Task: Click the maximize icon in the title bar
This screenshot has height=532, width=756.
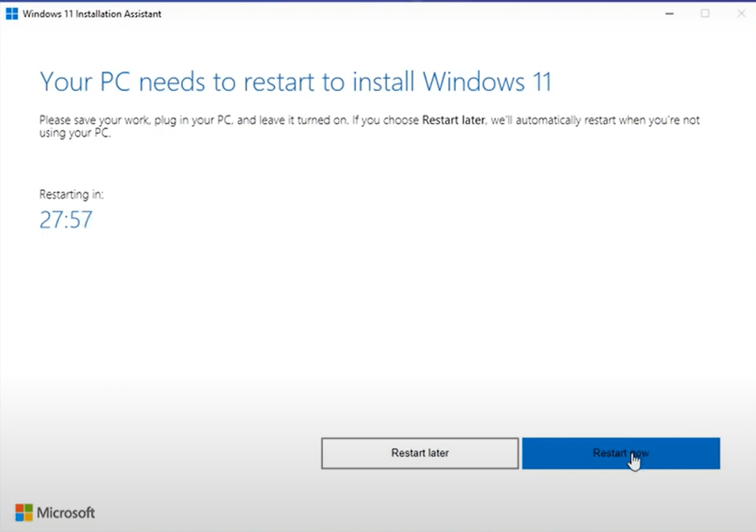Action: 705,13
